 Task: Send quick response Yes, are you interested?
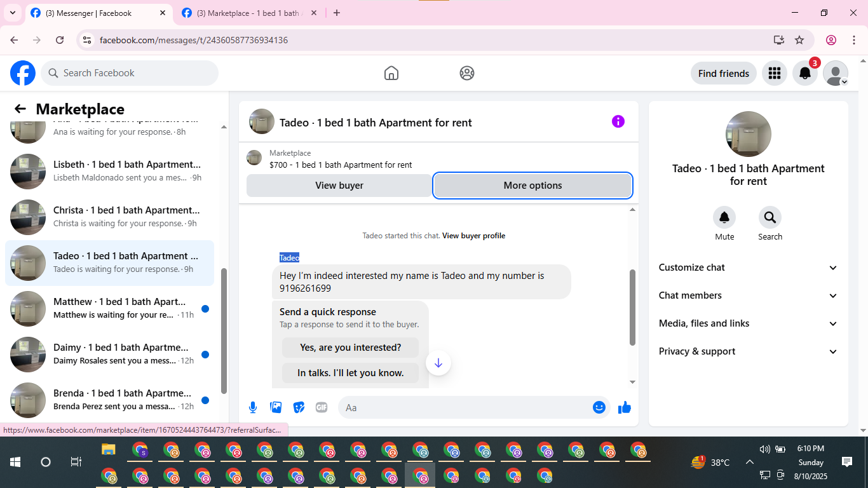[351, 348]
